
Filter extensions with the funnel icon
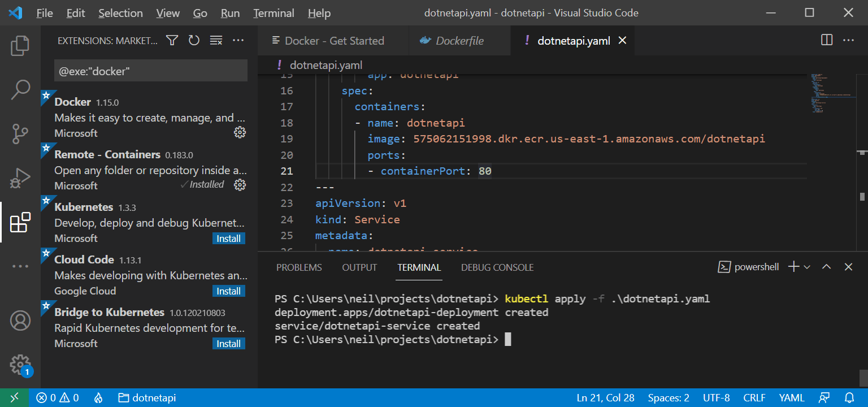coord(172,41)
